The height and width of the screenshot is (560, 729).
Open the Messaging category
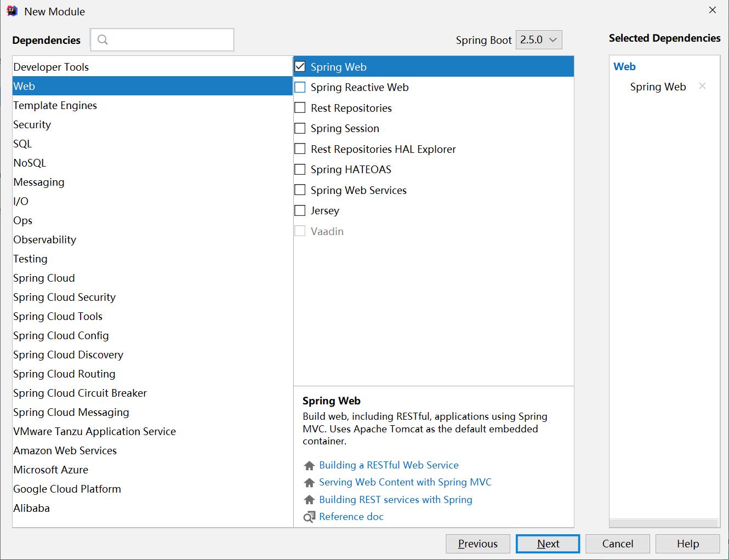(152, 182)
